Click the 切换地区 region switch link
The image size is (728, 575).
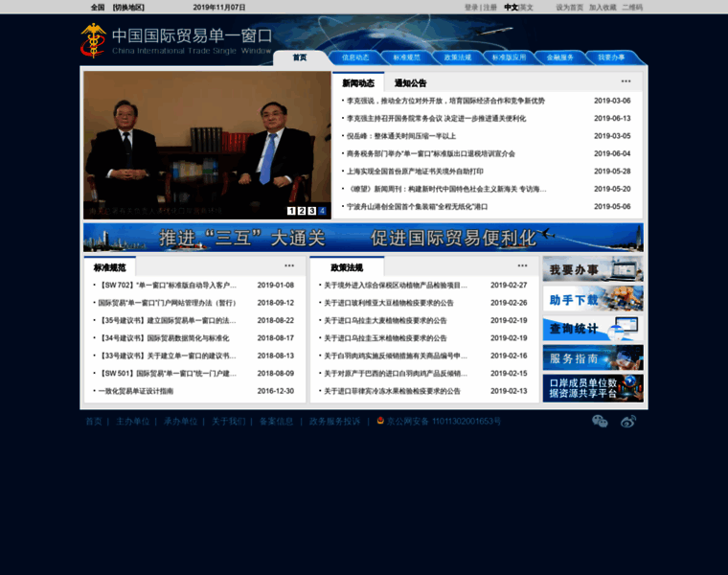coord(128,8)
